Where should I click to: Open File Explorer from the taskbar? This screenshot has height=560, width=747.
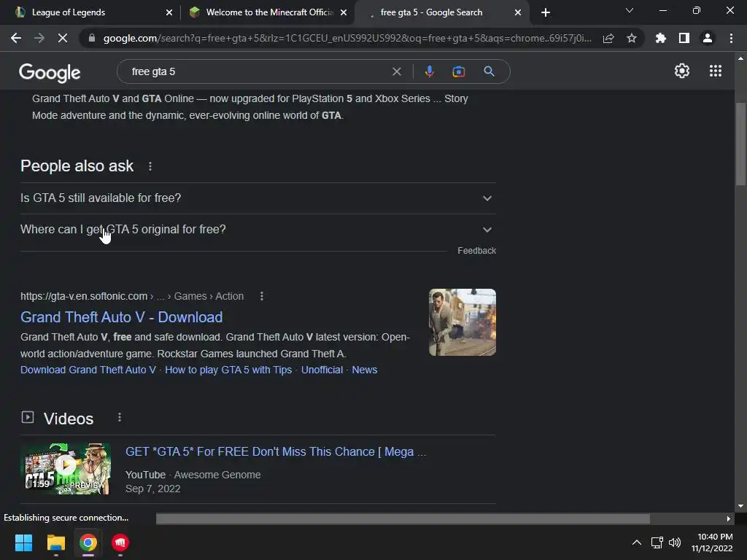point(55,542)
